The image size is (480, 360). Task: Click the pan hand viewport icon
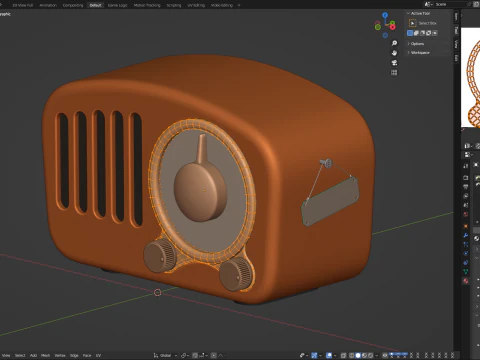[394, 53]
